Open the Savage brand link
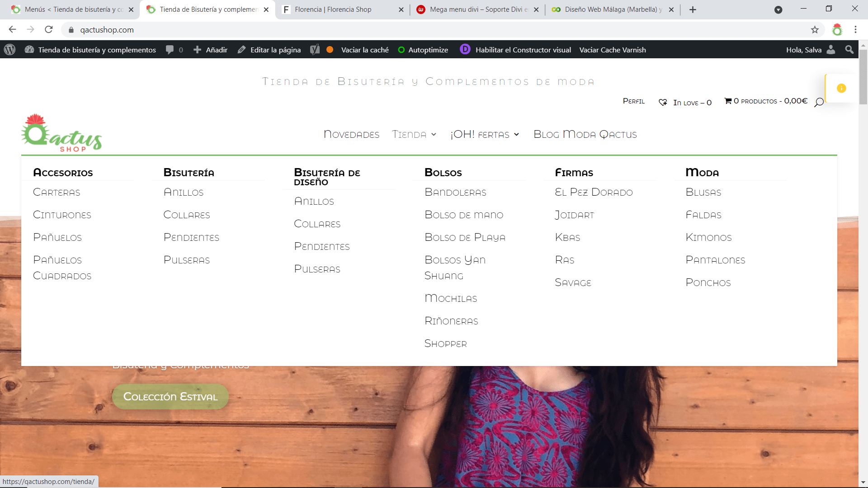Image resolution: width=868 pixels, height=488 pixels. 573,282
